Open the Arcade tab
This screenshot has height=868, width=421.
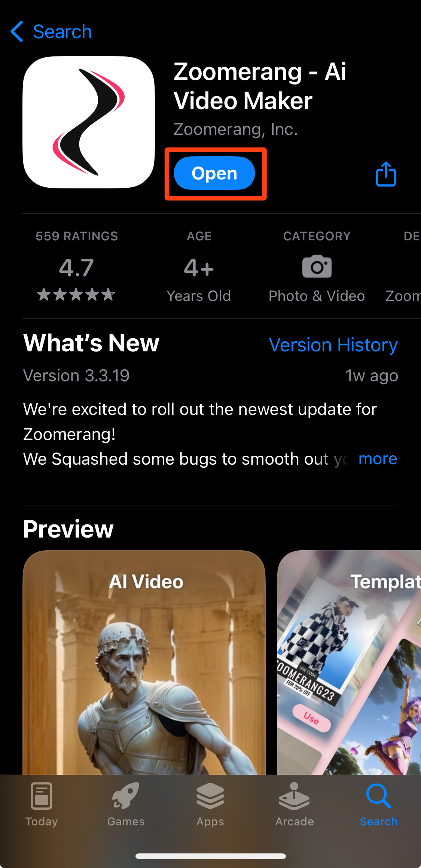(x=295, y=804)
